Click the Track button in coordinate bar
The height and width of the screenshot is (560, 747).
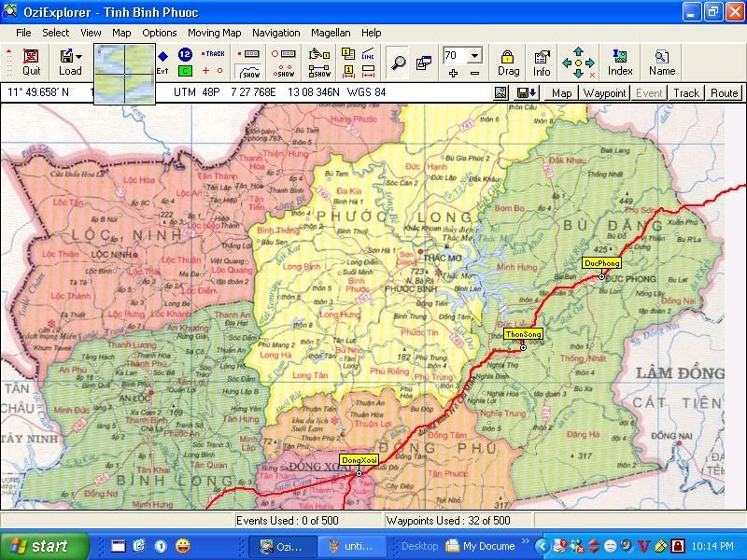coord(686,92)
